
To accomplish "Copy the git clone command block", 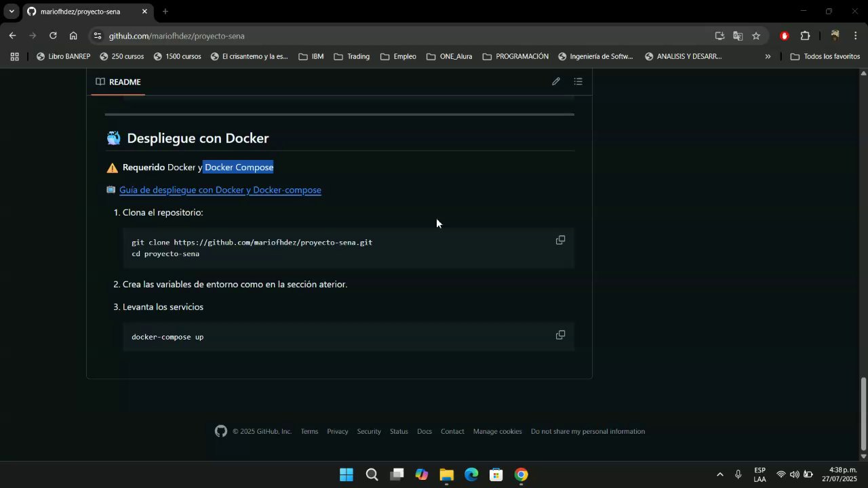I will (x=560, y=240).
